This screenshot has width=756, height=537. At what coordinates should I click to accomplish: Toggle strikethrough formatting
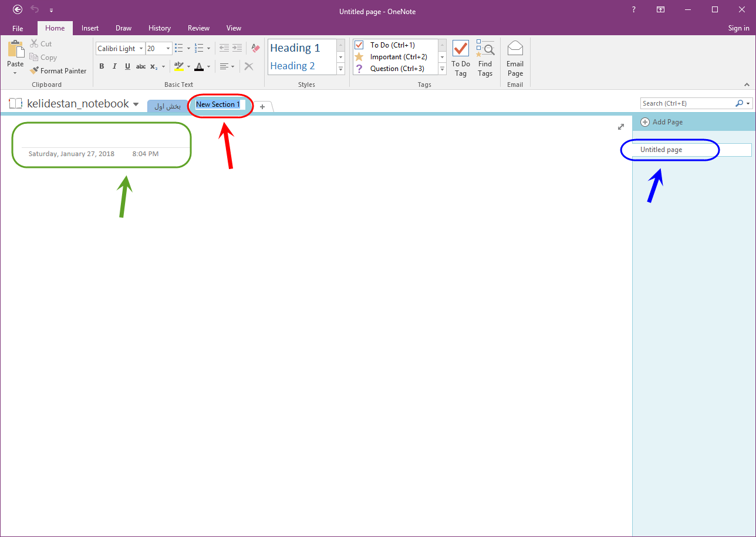(141, 66)
